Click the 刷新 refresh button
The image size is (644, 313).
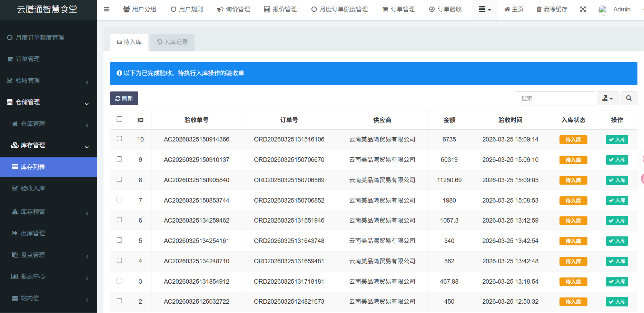(x=124, y=98)
